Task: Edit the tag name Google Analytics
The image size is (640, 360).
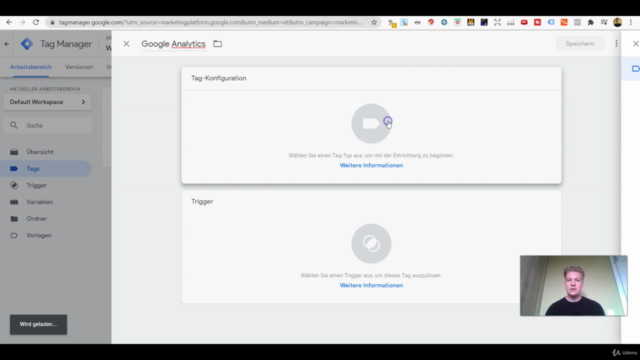Action: [x=173, y=44]
